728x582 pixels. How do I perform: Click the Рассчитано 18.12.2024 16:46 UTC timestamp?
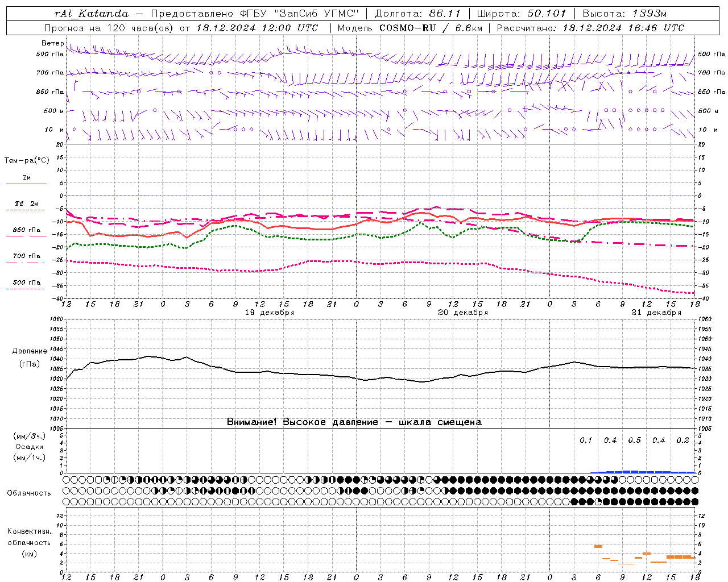point(590,28)
